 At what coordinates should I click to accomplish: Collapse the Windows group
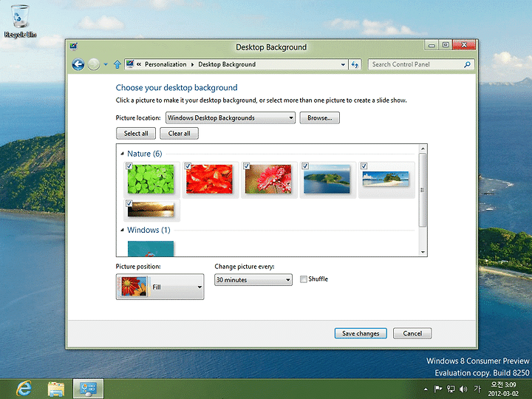(x=122, y=230)
